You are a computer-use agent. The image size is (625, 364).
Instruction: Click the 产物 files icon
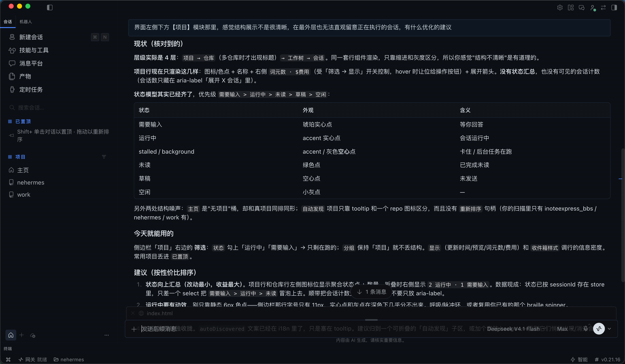(12, 76)
